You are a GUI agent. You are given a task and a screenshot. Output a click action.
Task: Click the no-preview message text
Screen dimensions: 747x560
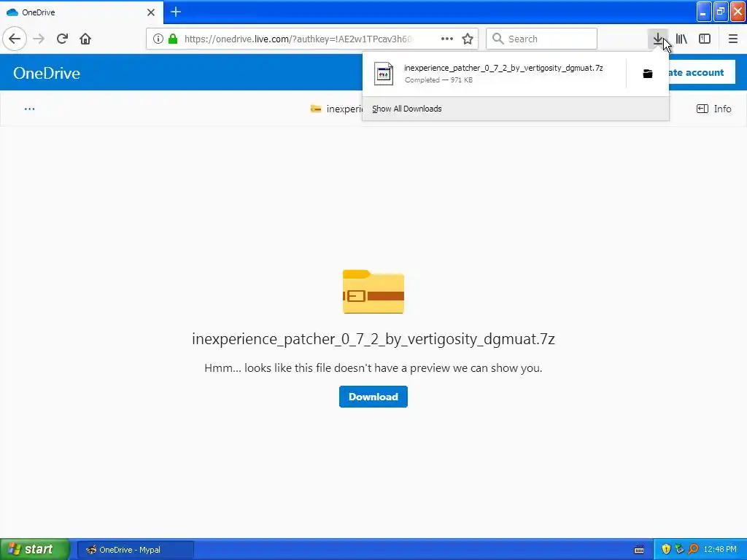(373, 368)
